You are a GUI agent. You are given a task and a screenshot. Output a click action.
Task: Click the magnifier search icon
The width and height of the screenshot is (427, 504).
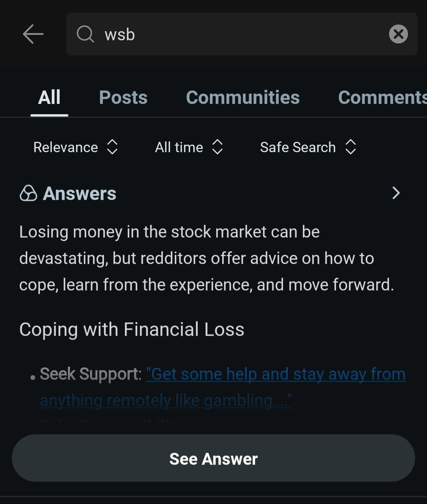click(85, 34)
